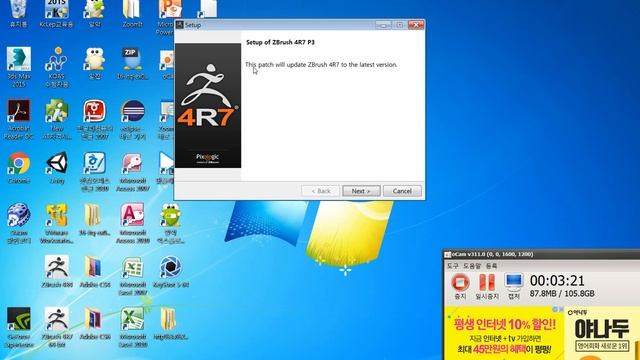
Task: Select the Unity desktop shortcut
Action: pos(57,168)
